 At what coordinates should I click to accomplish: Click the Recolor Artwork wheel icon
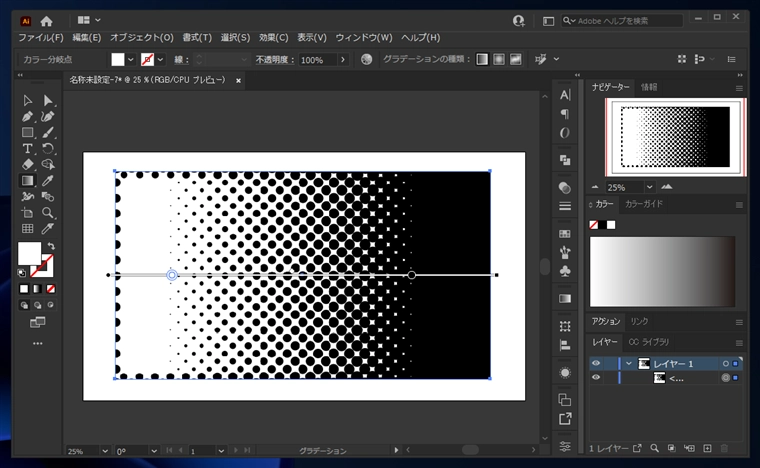[x=366, y=59]
